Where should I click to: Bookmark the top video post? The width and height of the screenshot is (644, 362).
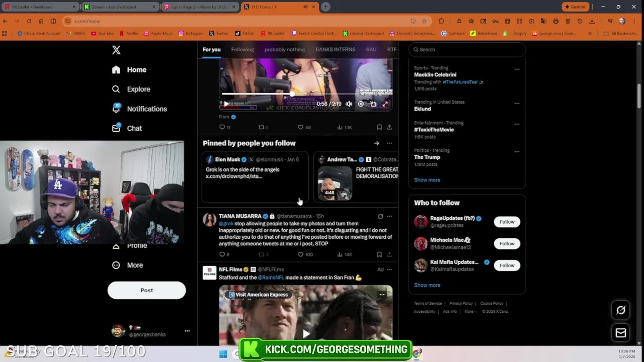(x=379, y=127)
